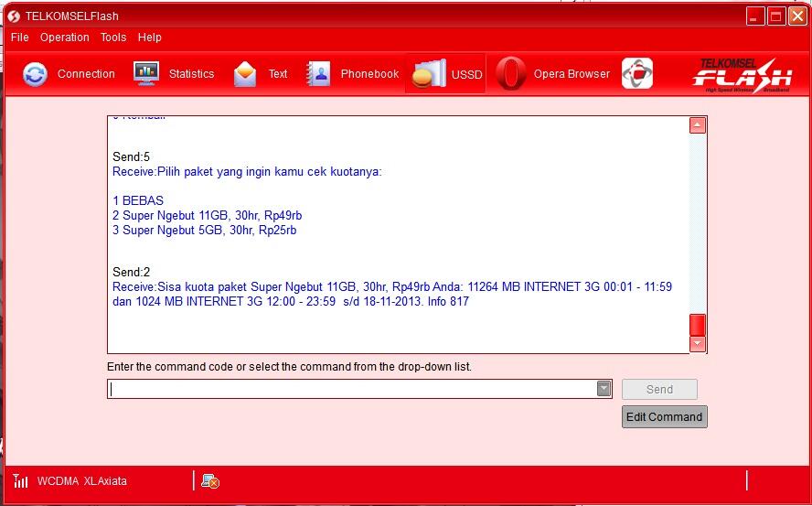The image size is (812, 506).
Task: Click the red scrollbar thumb in USSD log
Action: tap(698, 325)
